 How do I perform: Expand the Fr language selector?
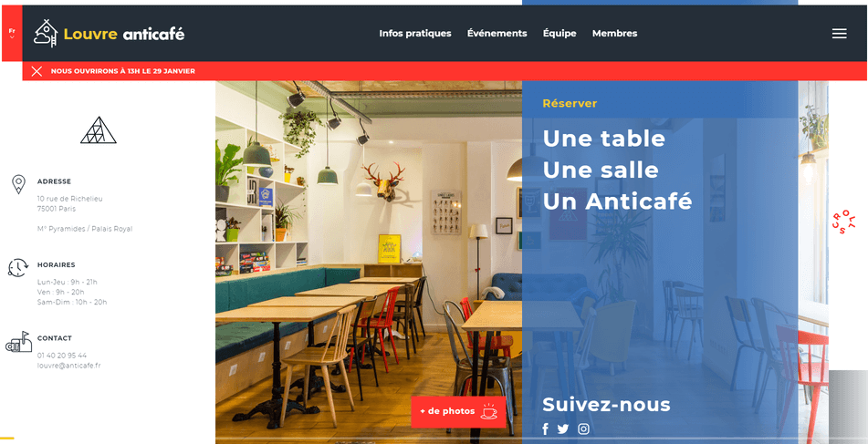click(12, 33)
